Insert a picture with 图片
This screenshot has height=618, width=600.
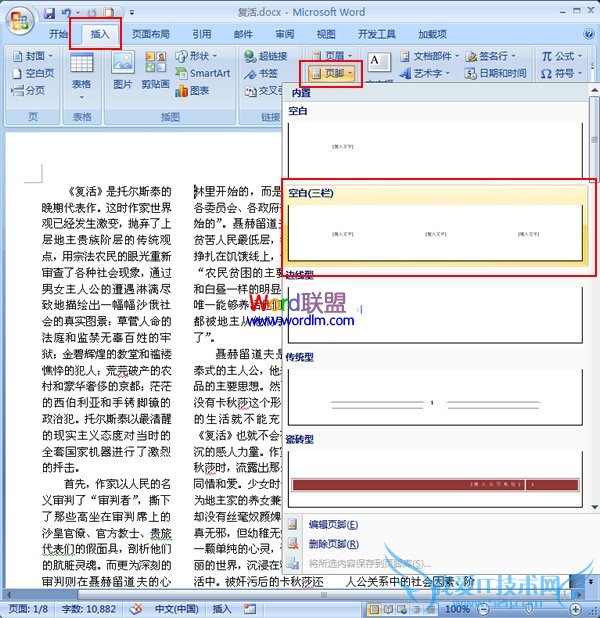123,70
